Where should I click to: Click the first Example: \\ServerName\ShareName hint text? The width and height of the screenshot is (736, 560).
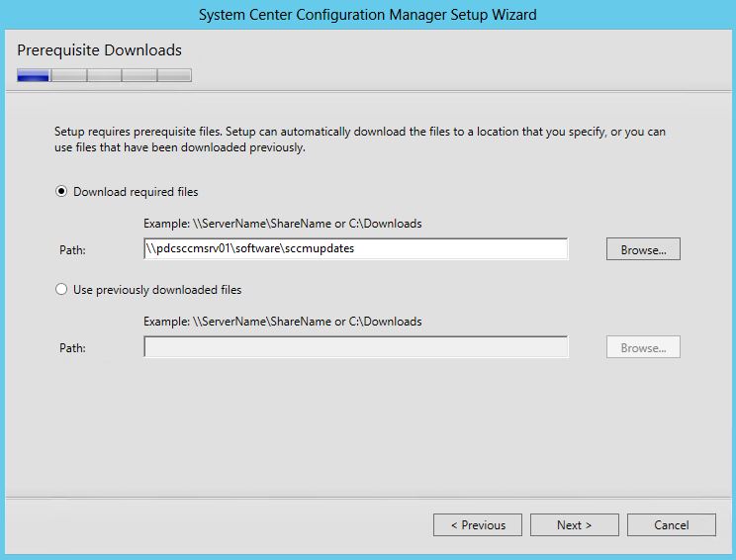tap(283, 224)
